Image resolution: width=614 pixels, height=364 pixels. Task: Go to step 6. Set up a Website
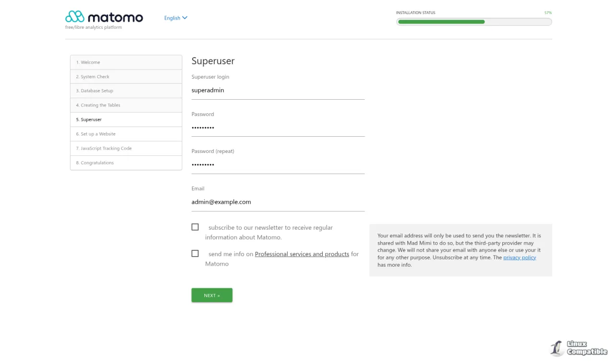click(x=126, y=134)
